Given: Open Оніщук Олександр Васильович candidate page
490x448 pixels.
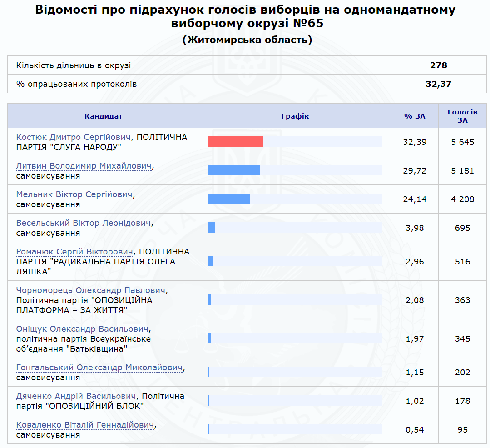Looking at the screenshot, I should (83, 329).
